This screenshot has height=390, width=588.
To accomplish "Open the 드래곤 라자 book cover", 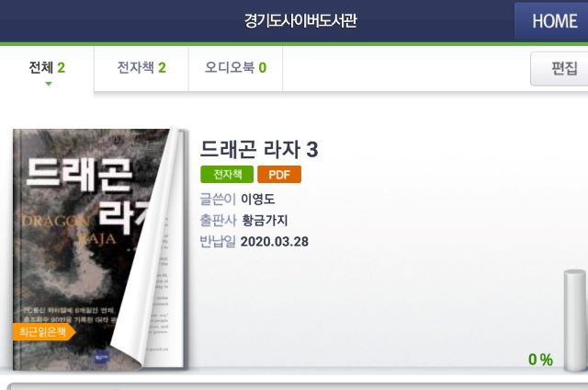I will tap(98, 249).
